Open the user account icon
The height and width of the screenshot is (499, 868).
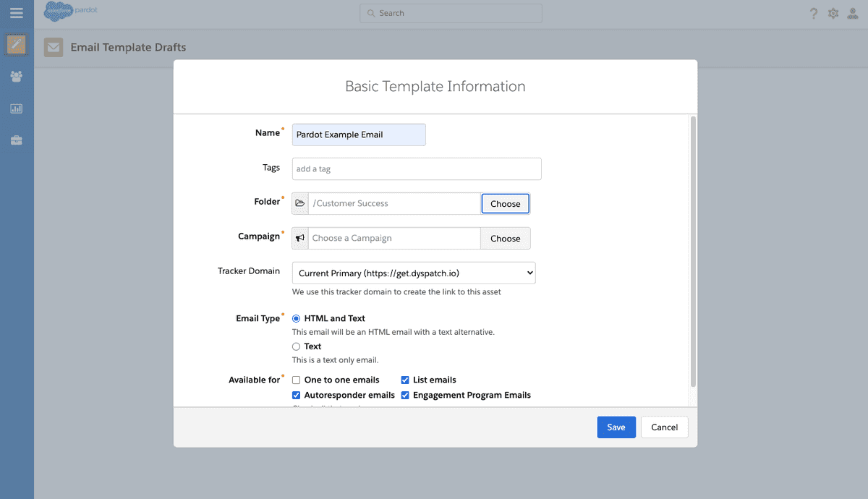coord(854,13)
